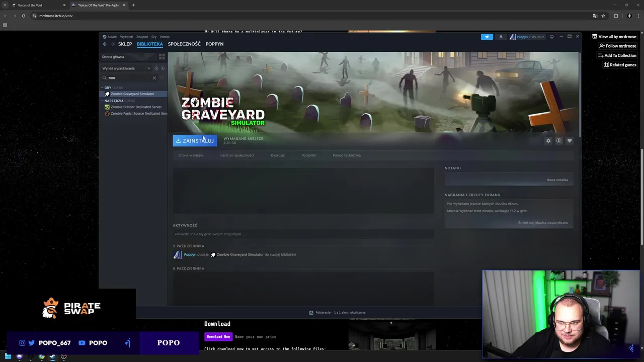Open the Centrum społeczności link

click(x=237, y=155)
